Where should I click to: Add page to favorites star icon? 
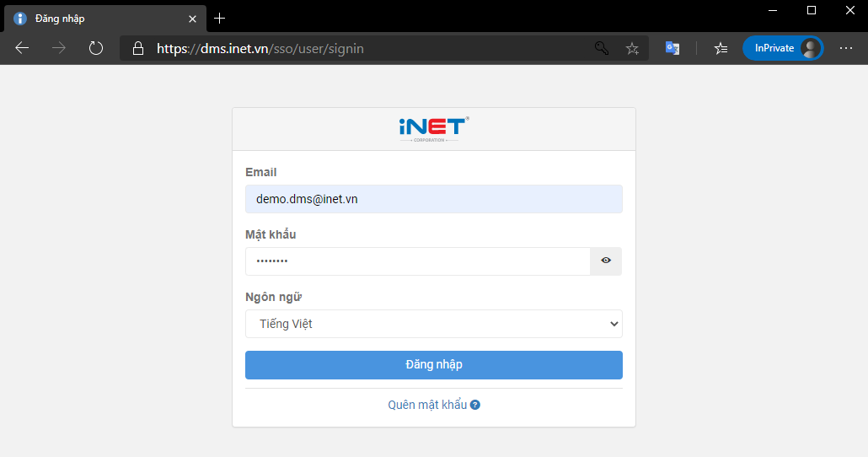[x=632, y=49]
